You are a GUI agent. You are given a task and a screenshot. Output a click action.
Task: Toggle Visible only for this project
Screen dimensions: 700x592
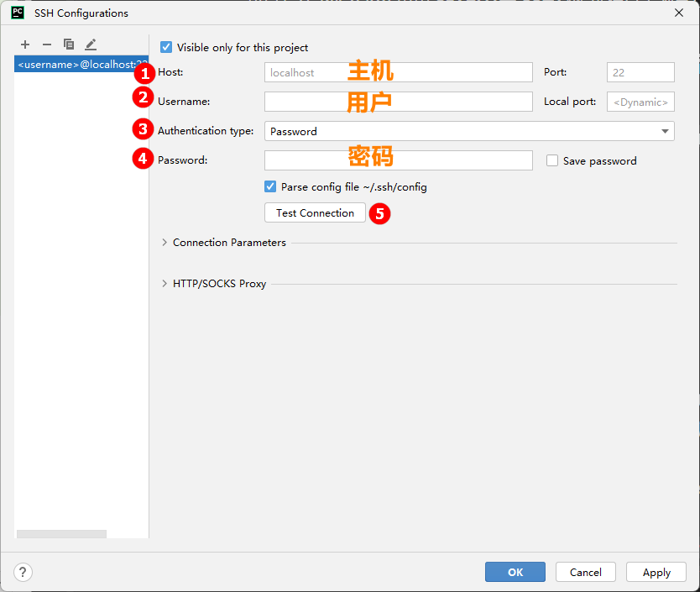166,48
